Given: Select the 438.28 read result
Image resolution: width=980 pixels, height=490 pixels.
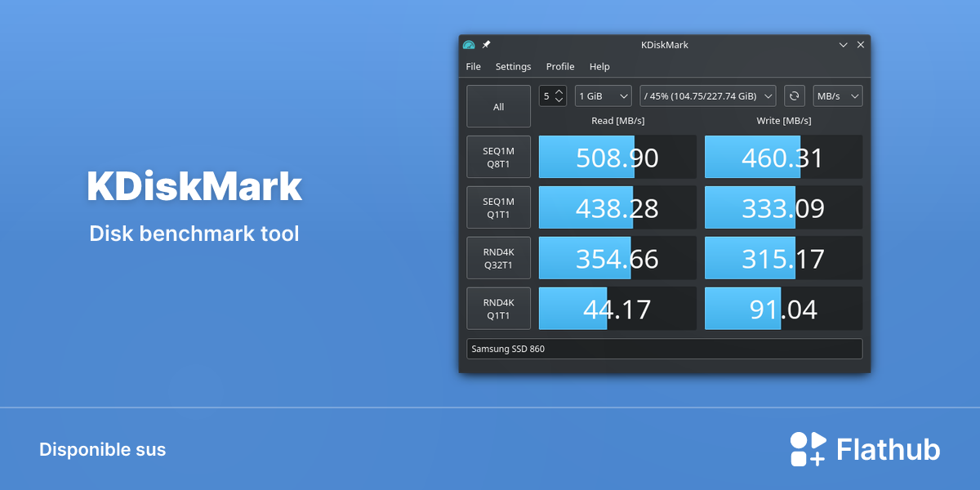Looking at the screenshot, I should 618,207.
